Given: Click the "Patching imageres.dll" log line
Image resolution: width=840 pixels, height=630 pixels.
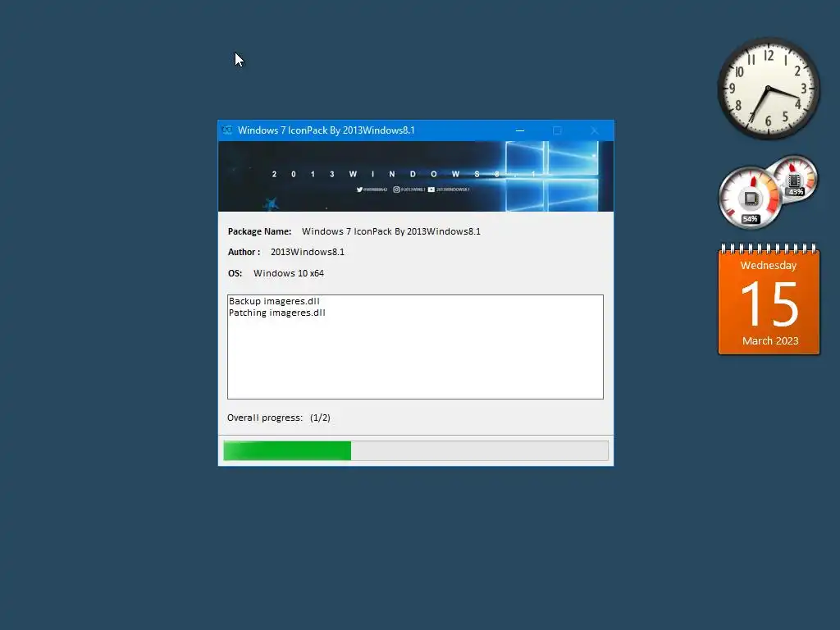Looking at the screenshot, I should [277, 313].
